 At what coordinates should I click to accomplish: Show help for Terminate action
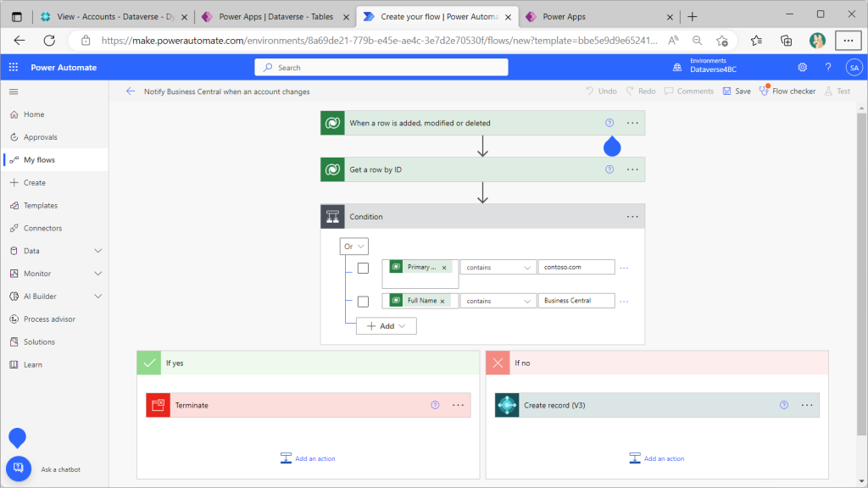435,405
